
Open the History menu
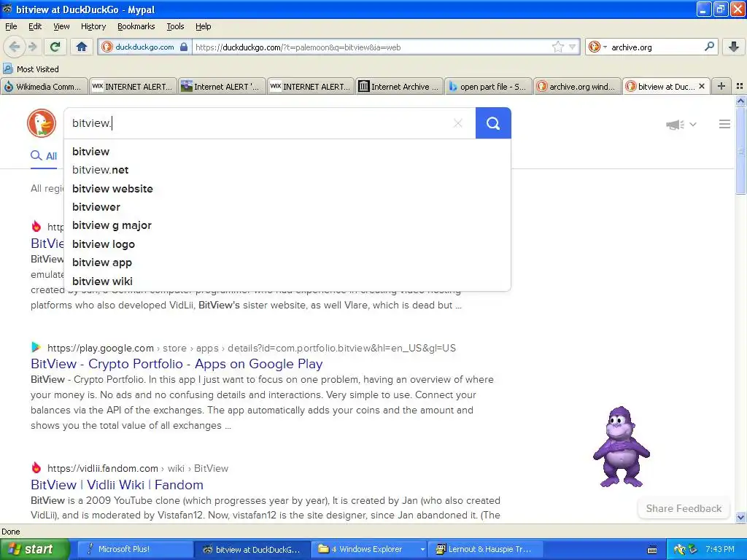pyautogui.click(x=93, y=26)
